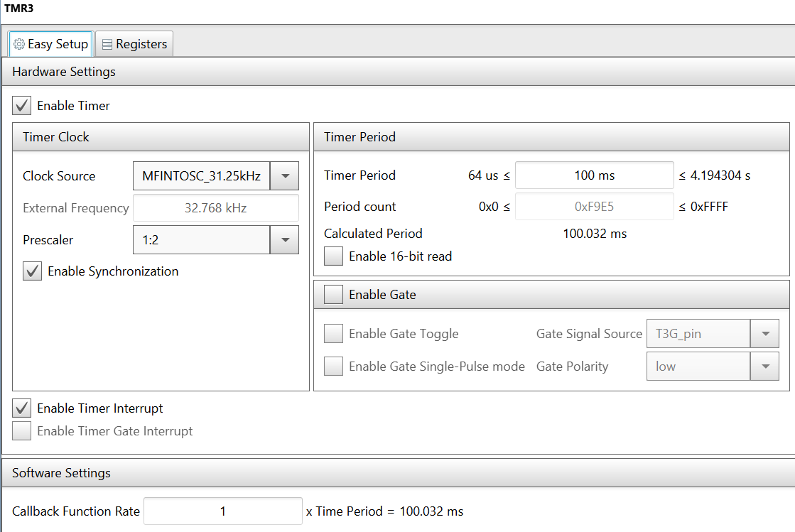The height and width of the screenshot is (532, 795).
Task: Select the MFINTOSC_31.25kHz clock source box
Action: click(202, 176)
